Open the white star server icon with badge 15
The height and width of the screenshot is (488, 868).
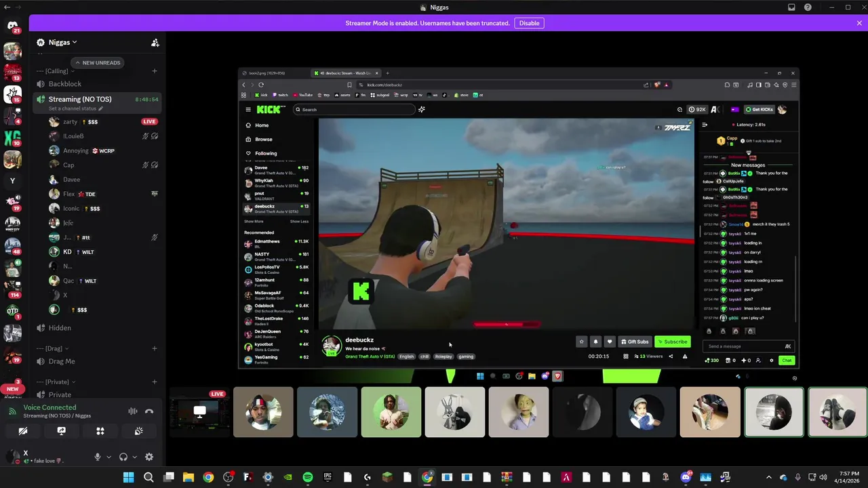tap(12, 94)
